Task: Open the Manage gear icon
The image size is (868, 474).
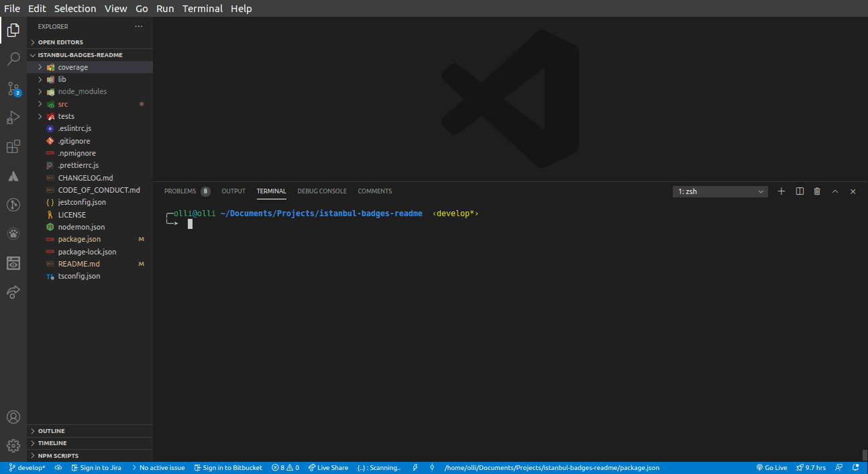Action: pos(13,446)
